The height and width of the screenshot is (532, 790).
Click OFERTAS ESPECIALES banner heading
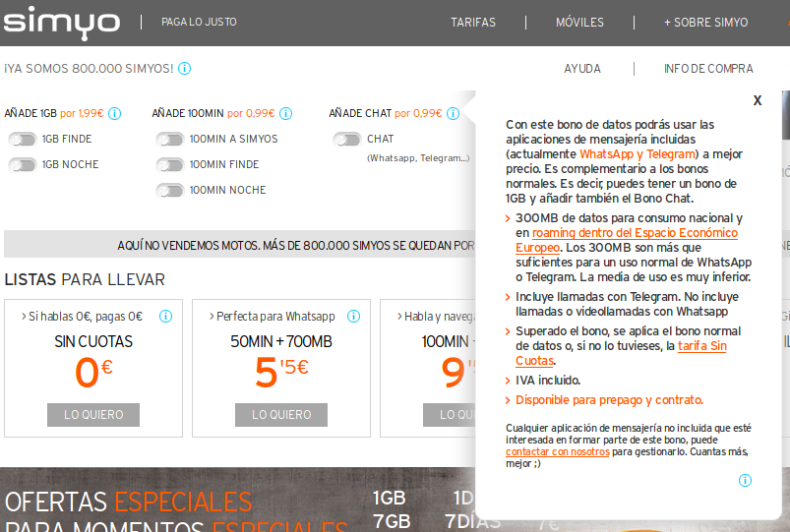coord(129,502)
